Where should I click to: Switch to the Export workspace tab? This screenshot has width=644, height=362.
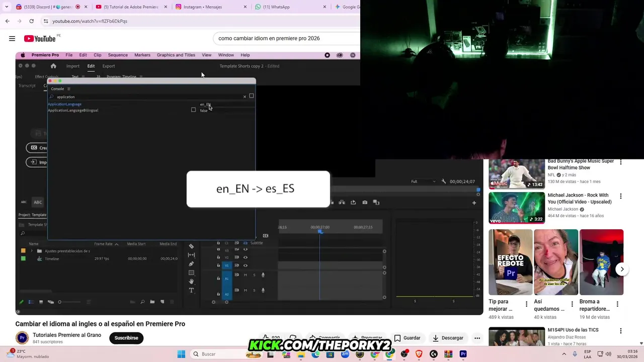click(x=109, y=66)
